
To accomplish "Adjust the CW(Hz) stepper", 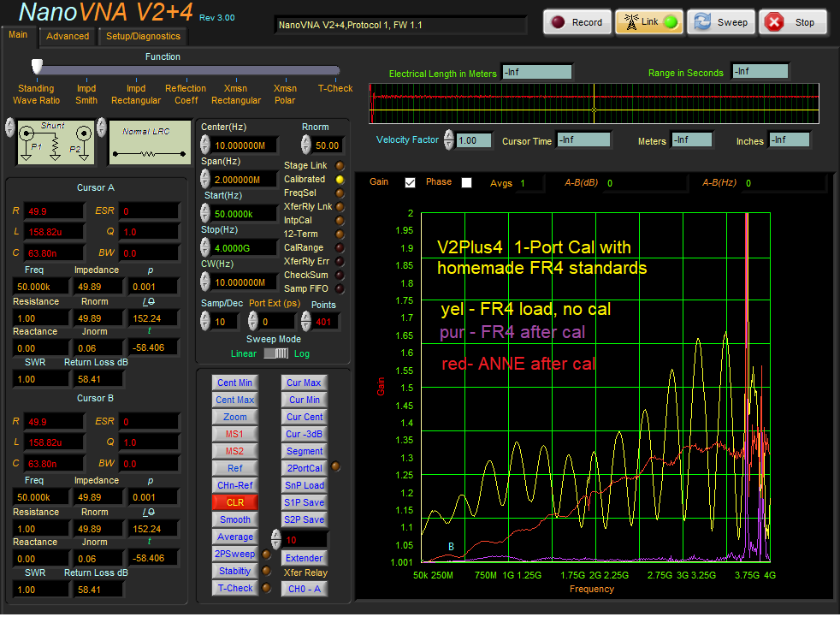I will pos(205,282).
